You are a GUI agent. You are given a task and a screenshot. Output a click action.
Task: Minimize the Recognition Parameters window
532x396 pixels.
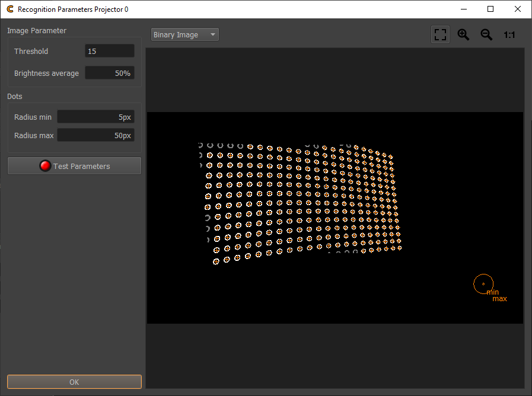click(463, 9)
